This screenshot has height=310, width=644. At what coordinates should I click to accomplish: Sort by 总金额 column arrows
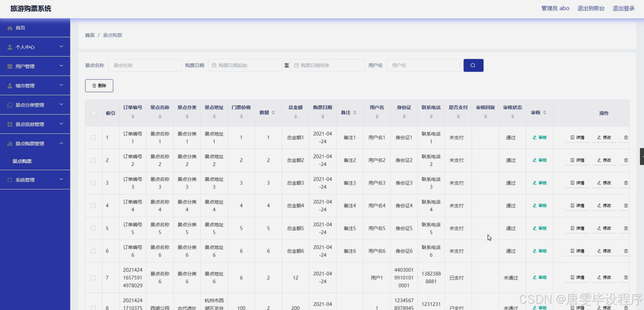pos(295,117)
